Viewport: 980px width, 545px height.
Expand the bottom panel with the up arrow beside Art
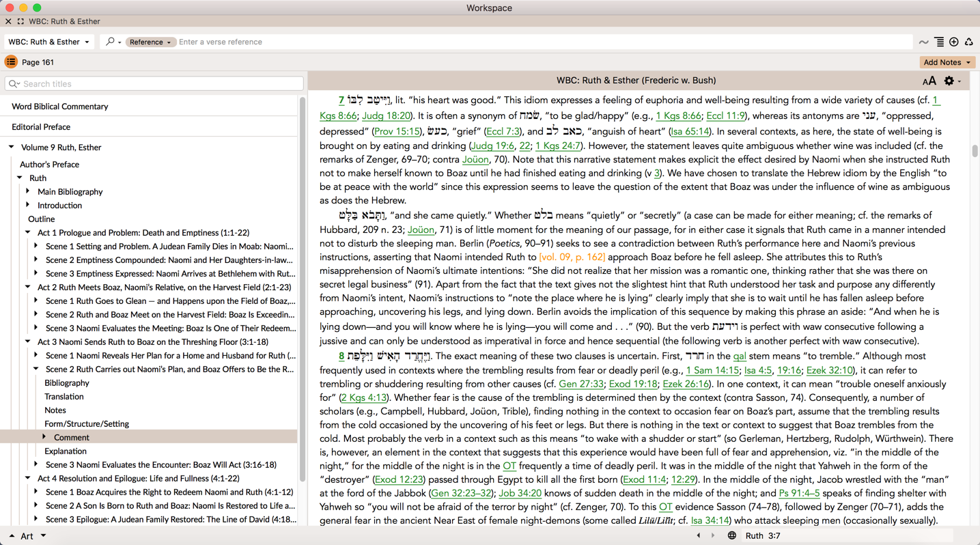[12, 536]
